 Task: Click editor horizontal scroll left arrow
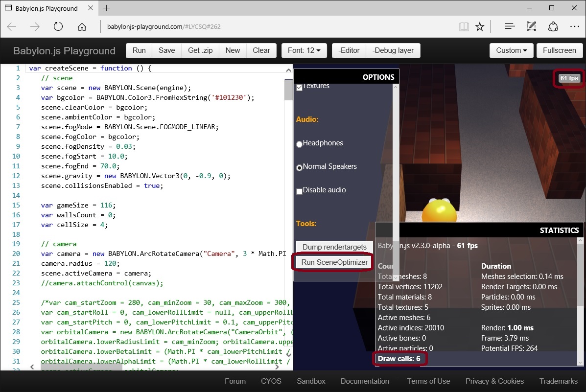(x=32, y=367)
